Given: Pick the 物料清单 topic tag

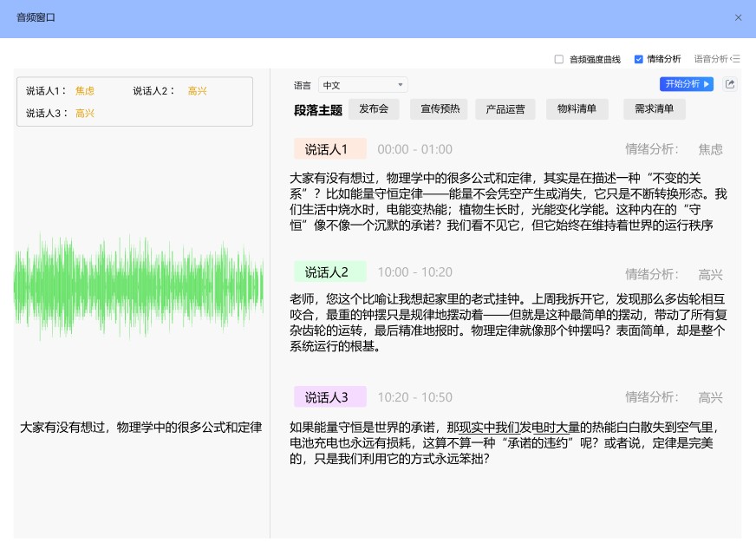Looking at the screenshot, I should point(577,109).
